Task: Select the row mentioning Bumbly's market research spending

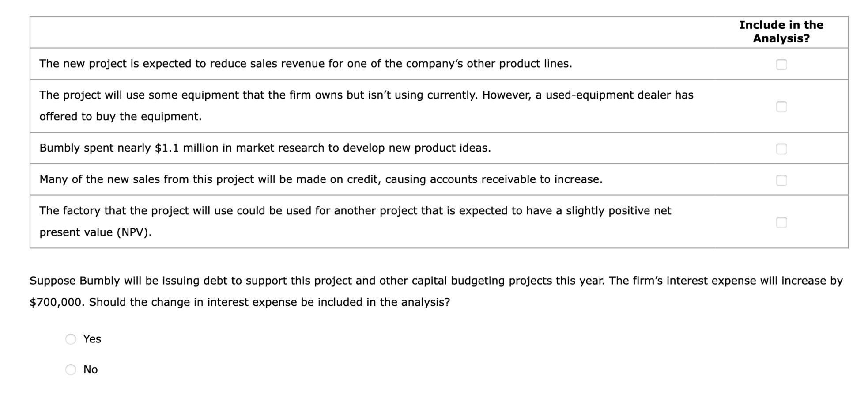Action: point(265,148)
